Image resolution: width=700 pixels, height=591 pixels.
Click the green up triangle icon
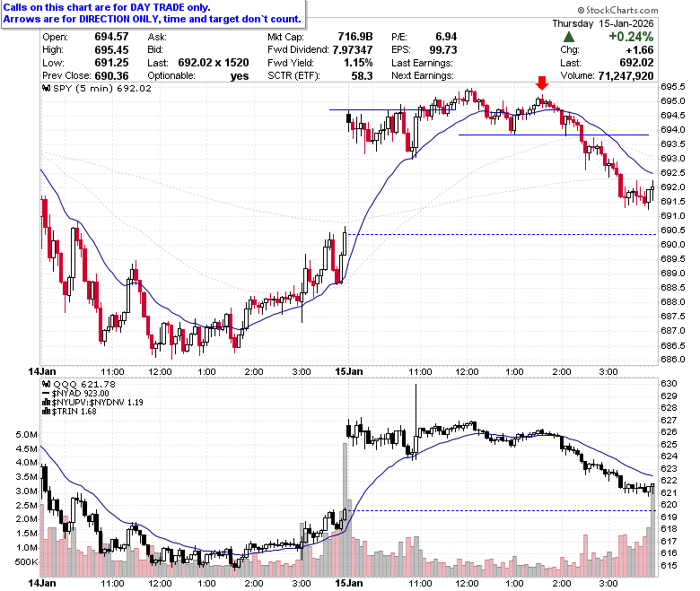coord(569,37)
